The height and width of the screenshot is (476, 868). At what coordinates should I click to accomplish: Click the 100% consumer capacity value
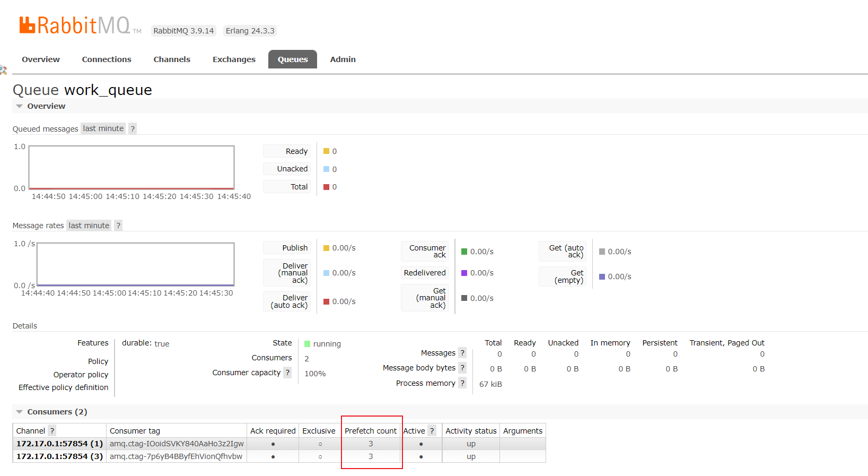pos(315,374)
